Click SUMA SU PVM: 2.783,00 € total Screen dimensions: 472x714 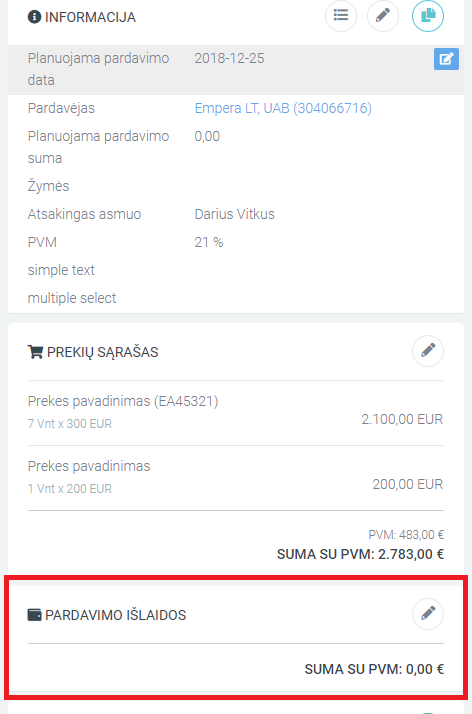[x=360, y=554]
